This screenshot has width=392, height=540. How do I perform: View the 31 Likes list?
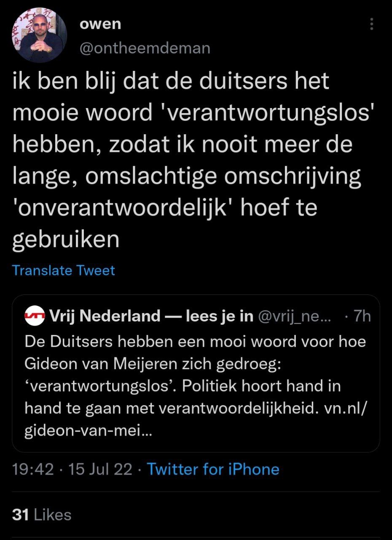42,515
